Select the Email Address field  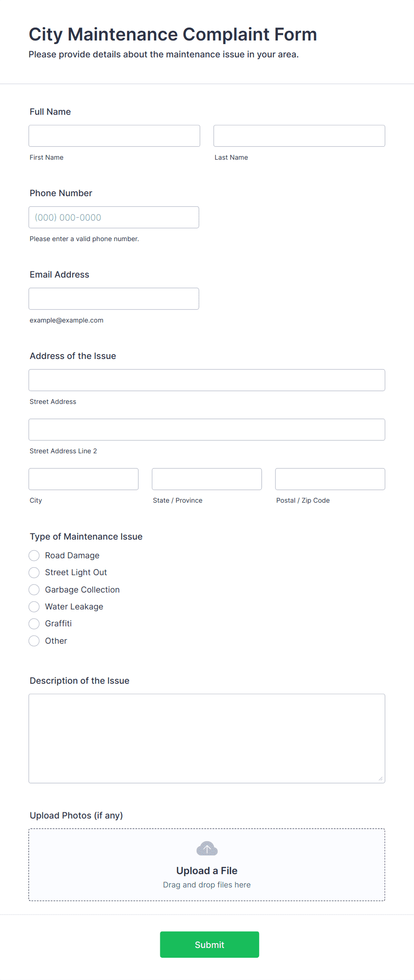[x=114, y=298]
